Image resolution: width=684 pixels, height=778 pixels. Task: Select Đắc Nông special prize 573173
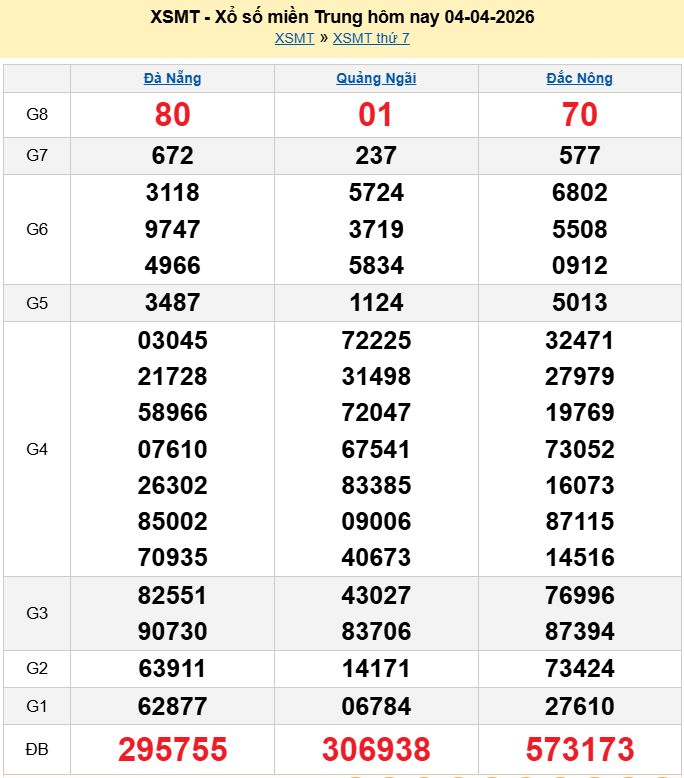pos(579,749)
